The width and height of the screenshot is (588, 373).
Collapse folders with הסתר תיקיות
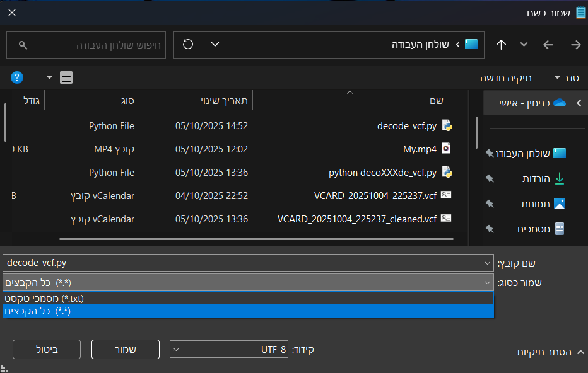coord(546,352)
